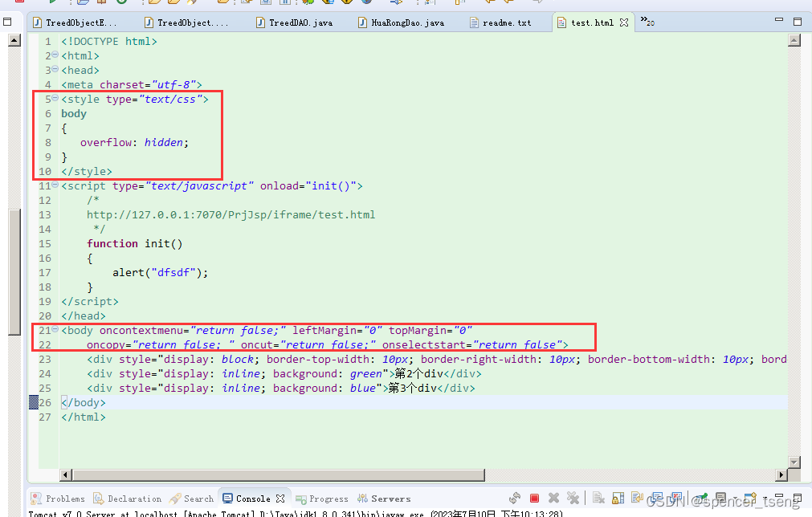Restore the minimized left view stack
The width and height of the screenshot is (812, 517).
point(7,22)
